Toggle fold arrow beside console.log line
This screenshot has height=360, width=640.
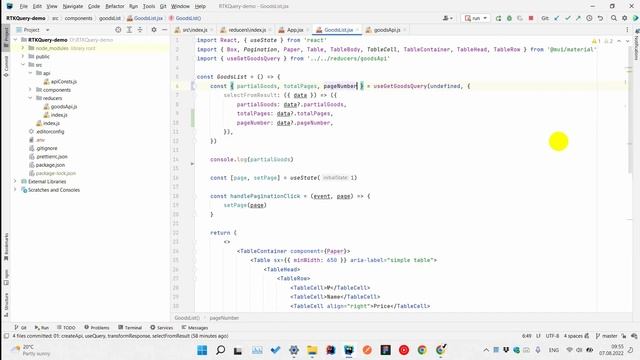tap(192, 164)
